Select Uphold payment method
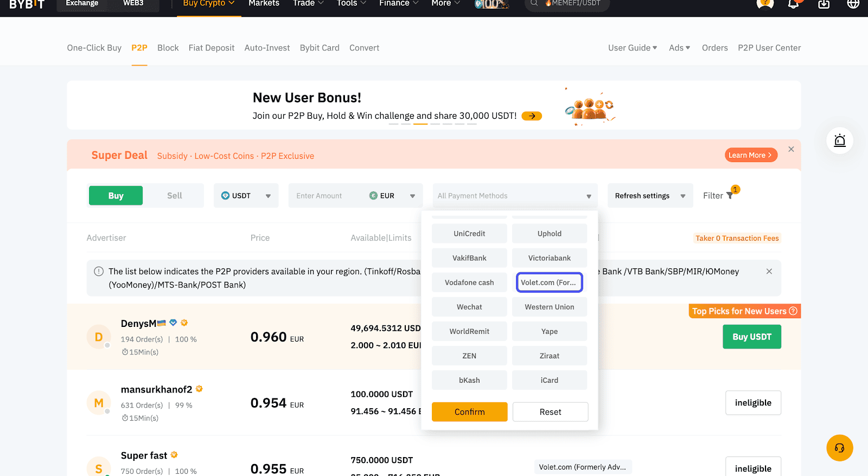 [x=550, y=234]
